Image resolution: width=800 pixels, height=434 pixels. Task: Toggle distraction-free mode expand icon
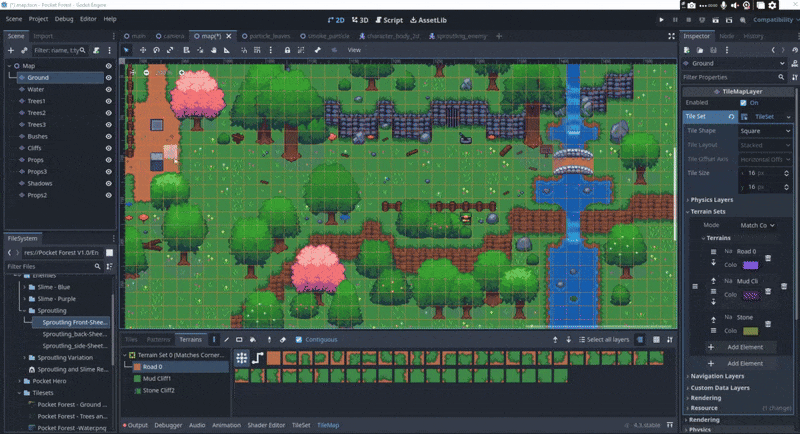point(671,36)
